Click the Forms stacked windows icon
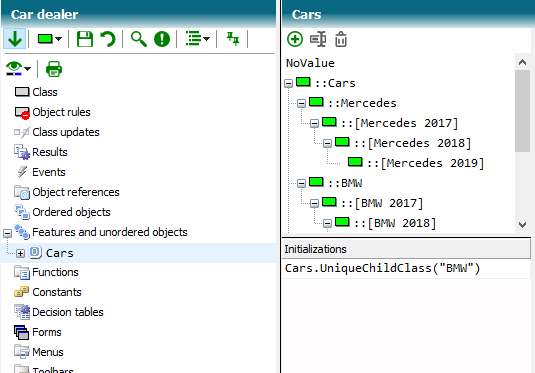535x373 pixels. point(21,332)
